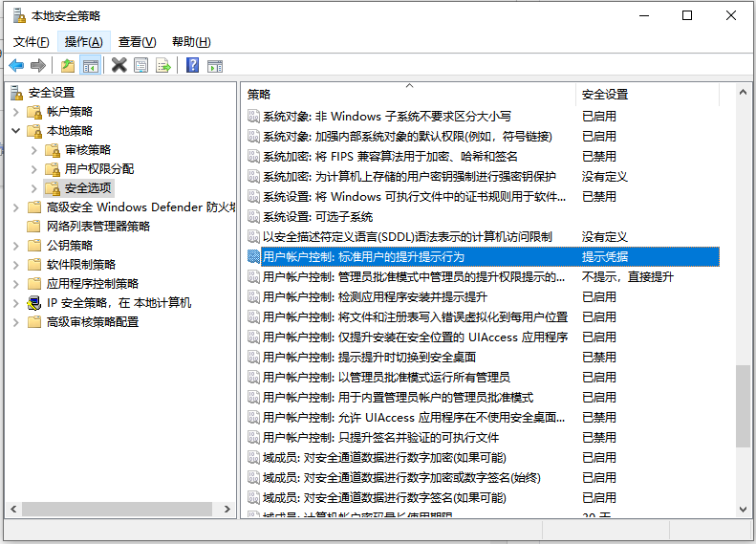Click the tree pane horizontal scrollbar thumb
The image size is (756, 544).
coord(118,510)
